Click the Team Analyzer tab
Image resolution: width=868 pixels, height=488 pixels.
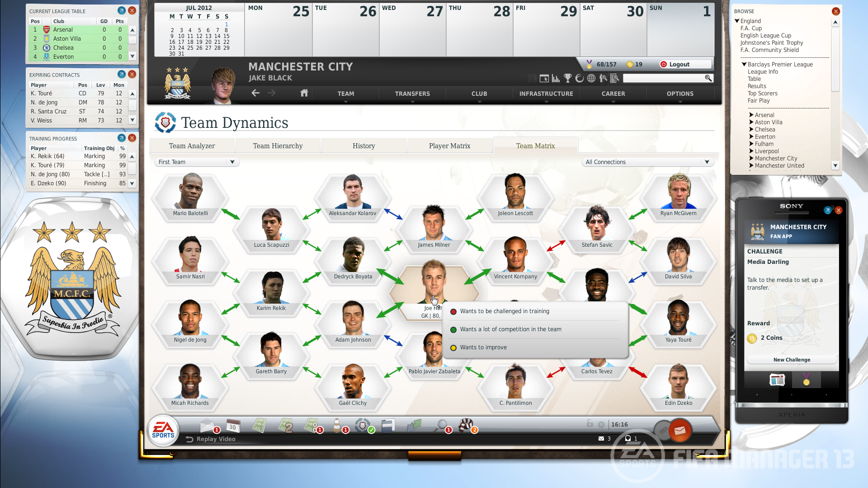(x=191, y=146)
